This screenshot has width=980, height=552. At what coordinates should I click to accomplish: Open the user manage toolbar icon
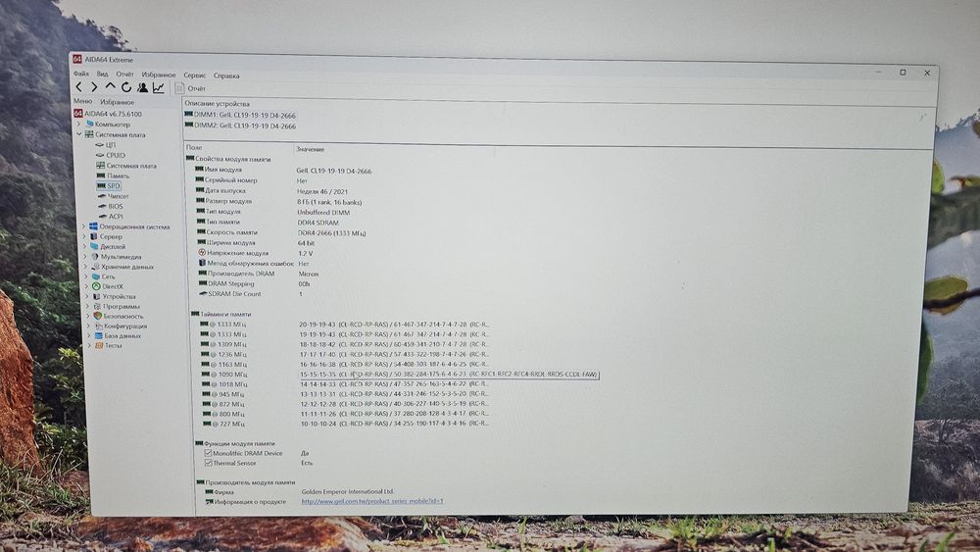[x=142, y=87]
